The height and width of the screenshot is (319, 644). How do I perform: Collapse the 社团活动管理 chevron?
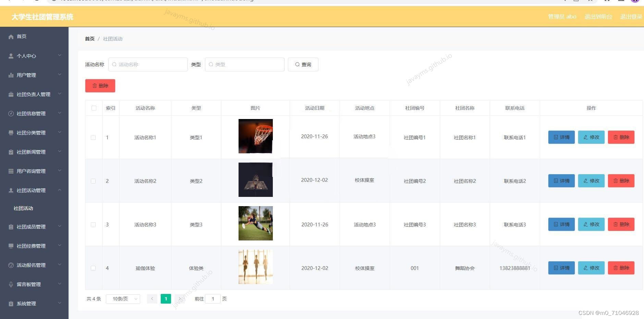[60, 190]
